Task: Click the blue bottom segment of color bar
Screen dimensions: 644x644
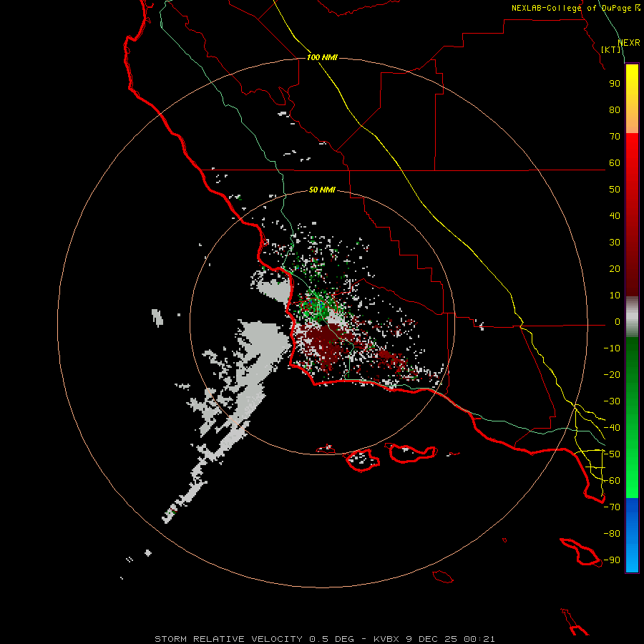Action: [x=632, y=535]
